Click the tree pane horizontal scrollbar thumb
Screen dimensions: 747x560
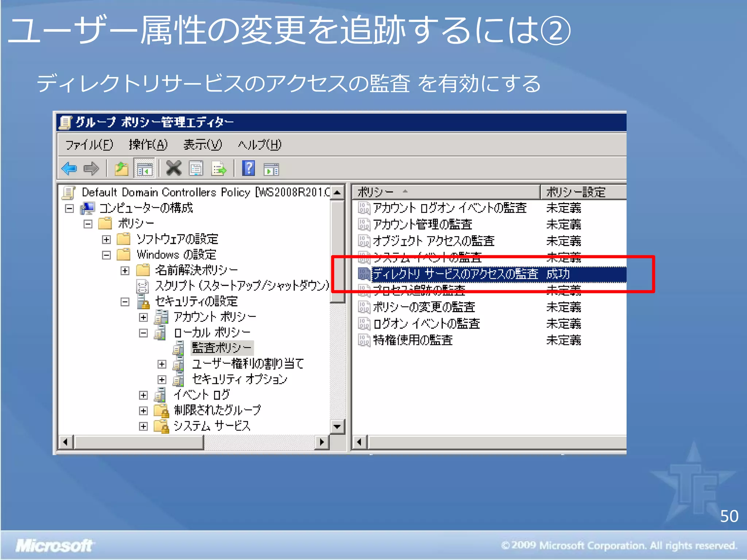click(x=139, y=442)
